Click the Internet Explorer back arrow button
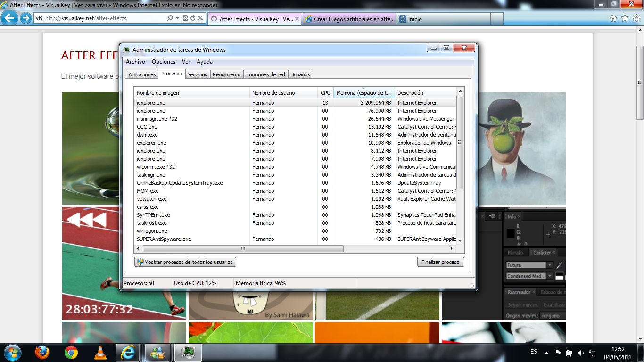The width and height of the screenshot is (644, 362). click(10, 18)
